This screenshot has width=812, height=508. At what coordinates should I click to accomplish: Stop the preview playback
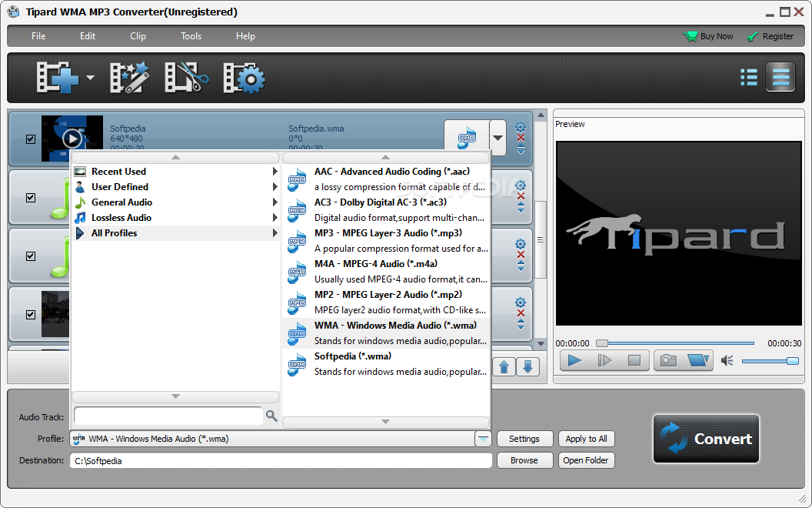click(x=634, y=360)
